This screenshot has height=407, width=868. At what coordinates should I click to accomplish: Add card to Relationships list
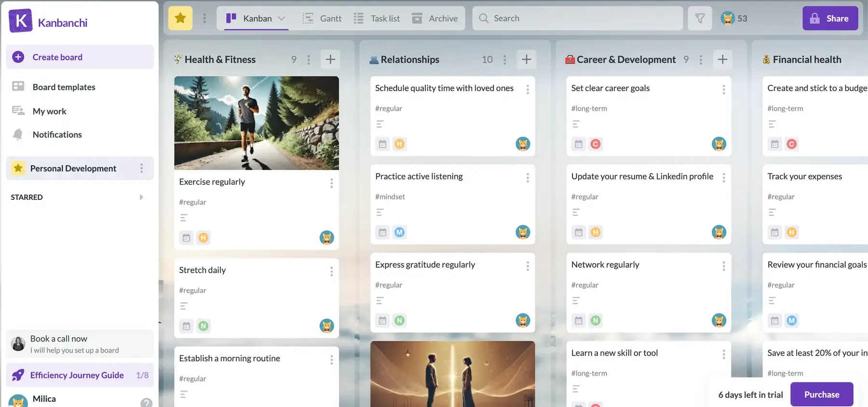point(527,59)
